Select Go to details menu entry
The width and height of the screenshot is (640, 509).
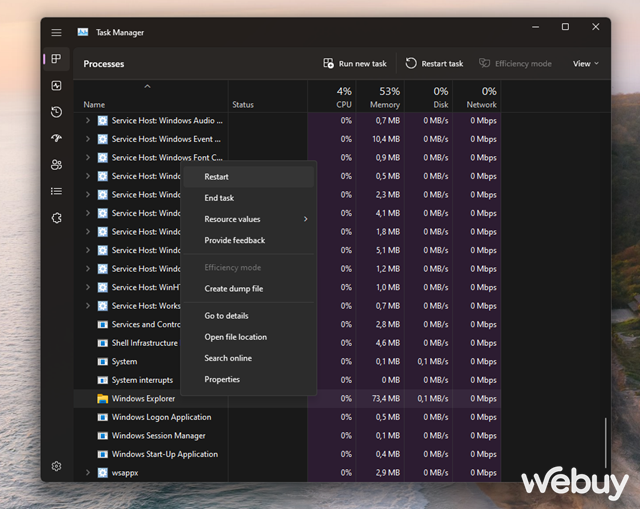[249, 316]
